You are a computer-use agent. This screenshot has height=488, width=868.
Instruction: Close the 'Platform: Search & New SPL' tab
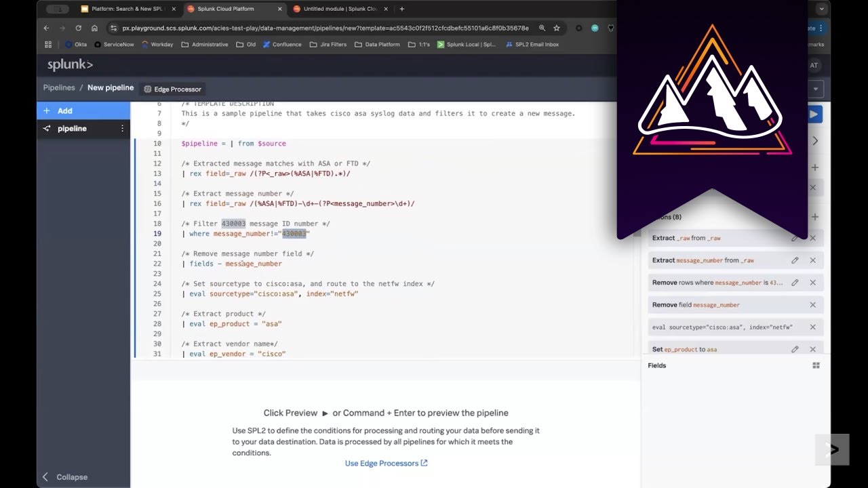pyautogui.click(x=174, y=9)
